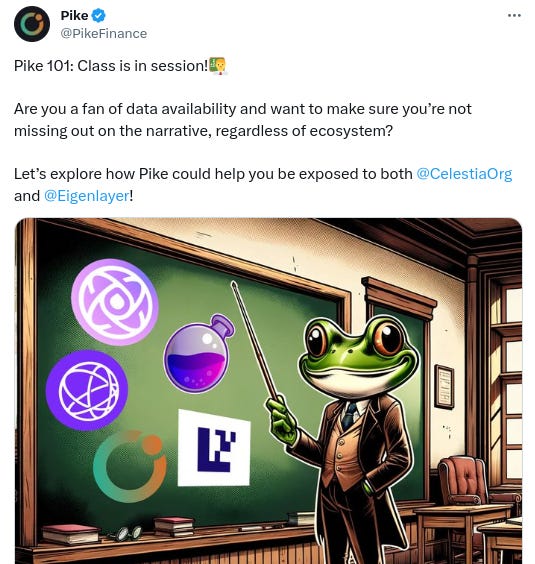Viewport: 535px width, 564px height.
Task: Click the framed certificate on wall
Action: click(444, 387)
